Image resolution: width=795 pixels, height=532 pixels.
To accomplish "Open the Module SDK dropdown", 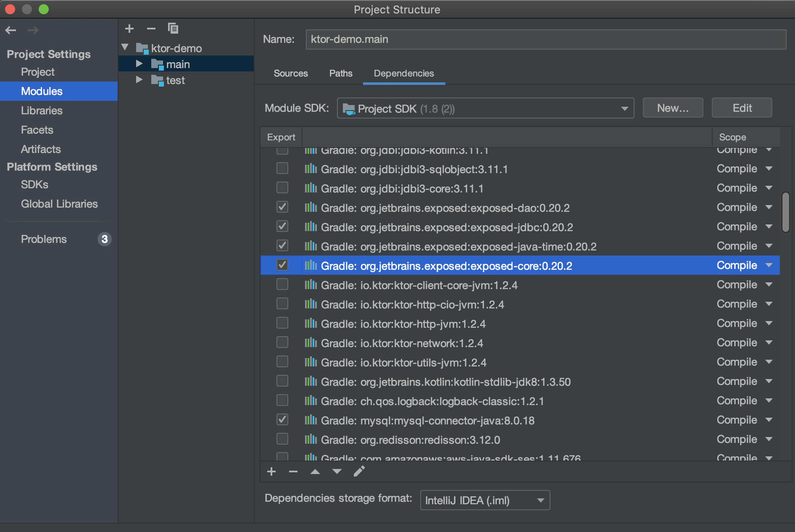I will point(624,108).
